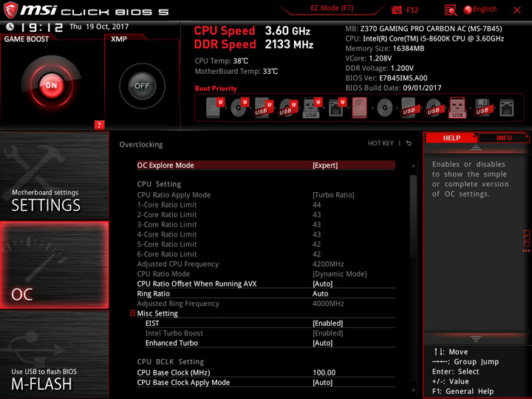
Task: Open CPU Base Clock Apply Mode option
Action: (x=266, y=383)
